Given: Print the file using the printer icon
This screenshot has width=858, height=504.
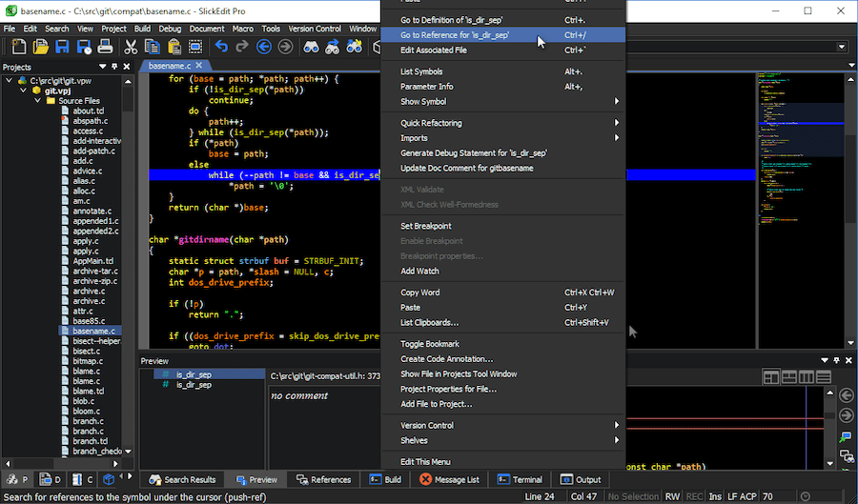Looking at the screenshot, I should point(105,47).
